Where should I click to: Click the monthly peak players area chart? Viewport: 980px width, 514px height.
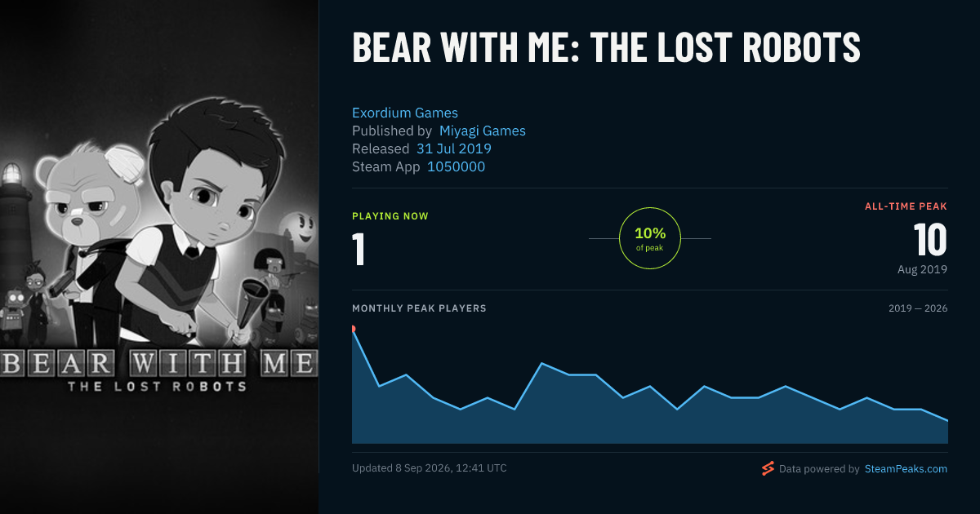(x=650, y=386)
